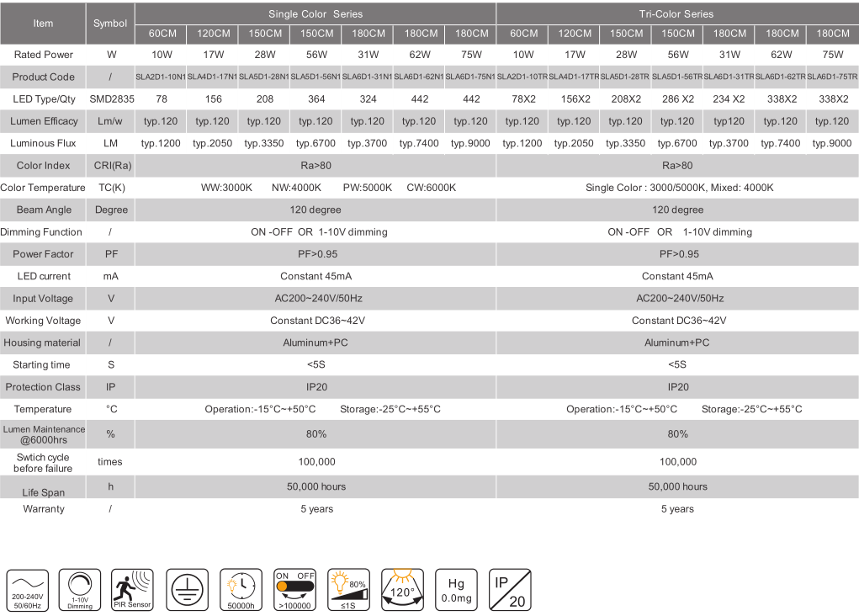Select the Working Voltage row label
859x616 pixels.
point(43,321)
